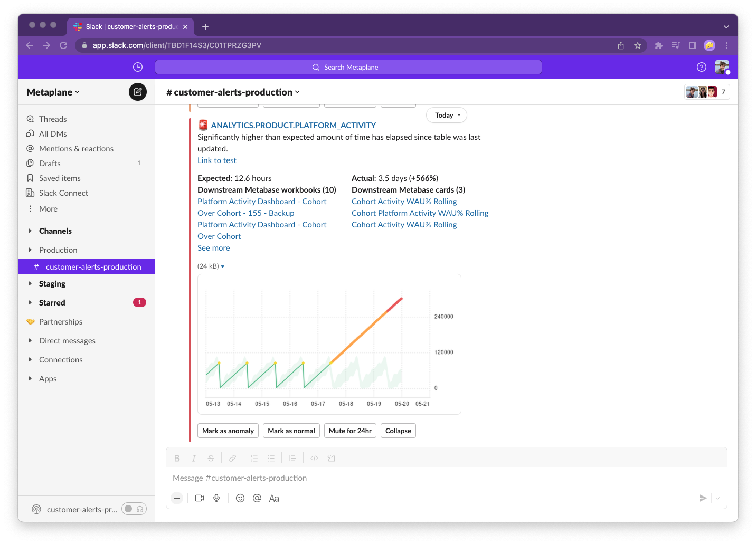Hide formatting with the Aa toggle
Image resolution: width=756 pixels, height=544 pixels.
[x=274, y=498]
